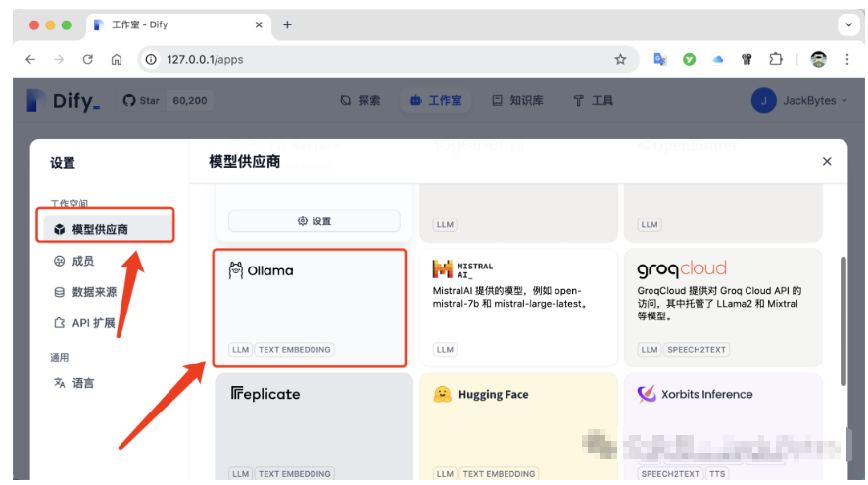Click the Dify logo

click(x=64, y=101)
